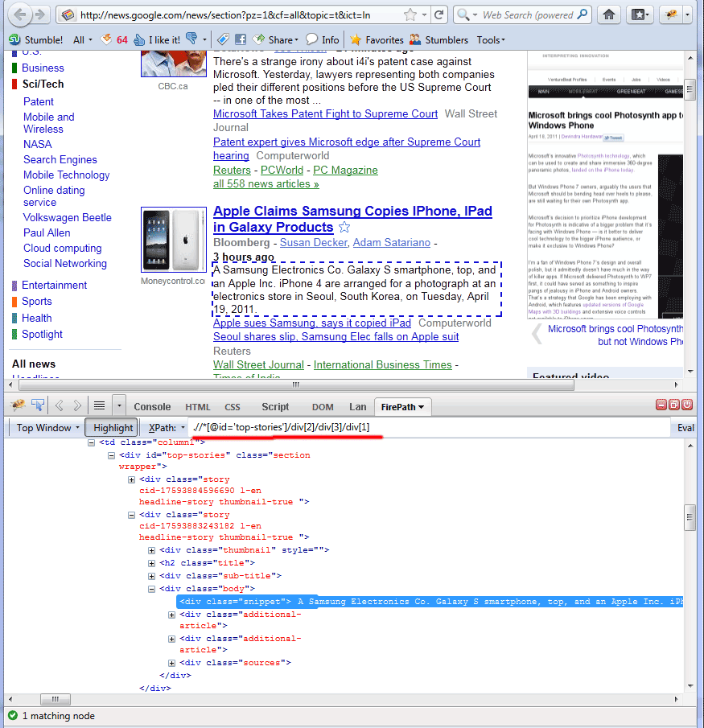Screen dimensions: 704x728
Task: Open the Info speech bubble
Action: pos(323,40)
